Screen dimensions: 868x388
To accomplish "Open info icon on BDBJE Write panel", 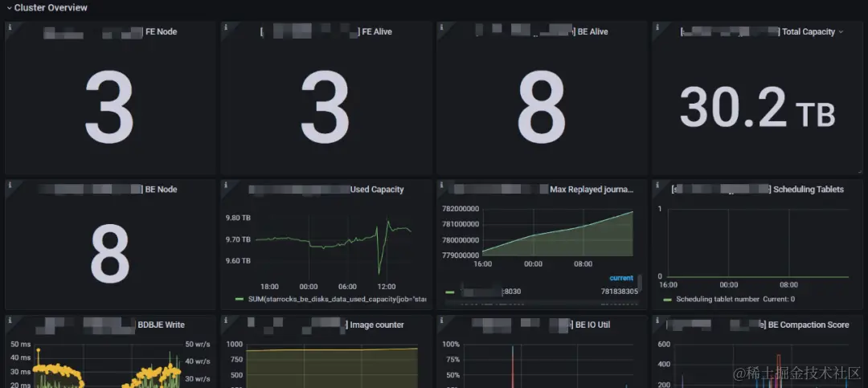I will [10, 320].
